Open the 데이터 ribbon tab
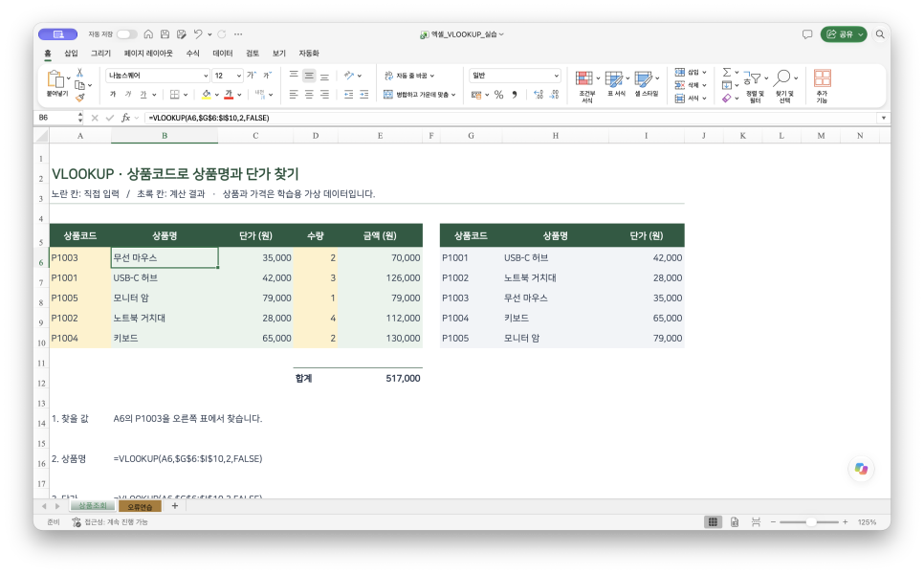The width and height of the screenshot is (924, 574). point(223,53)
